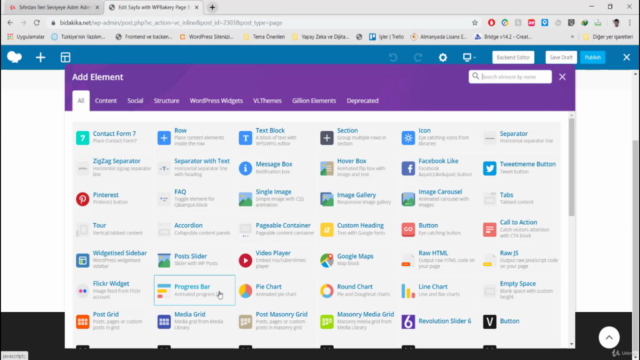This screenshot has width=640, height=360.
Task: Switch to Gillion Elements tab
Action: 314,100
